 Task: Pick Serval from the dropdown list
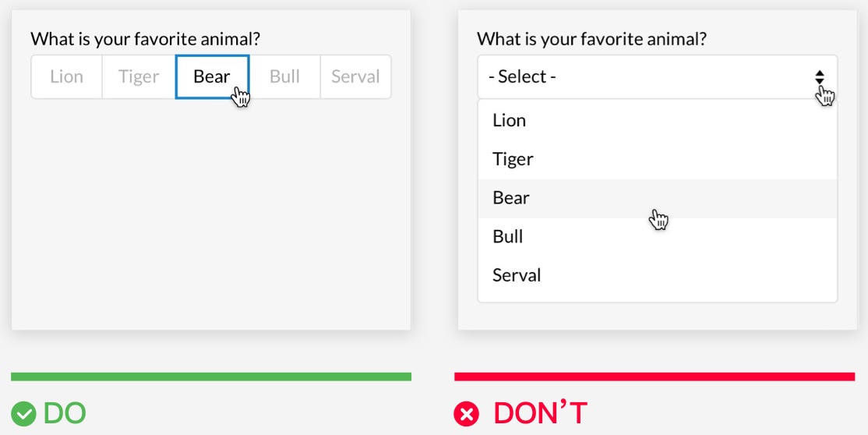[x=517, y=275]
